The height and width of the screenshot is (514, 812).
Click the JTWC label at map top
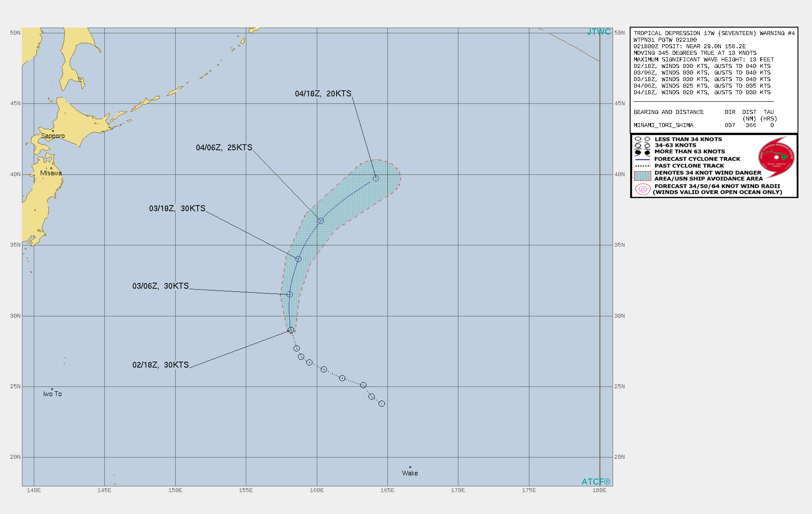(x=599, y=32)
